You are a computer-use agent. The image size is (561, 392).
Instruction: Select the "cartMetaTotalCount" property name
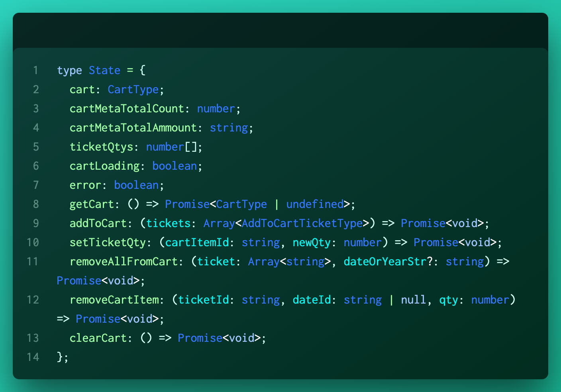point(127,109)
